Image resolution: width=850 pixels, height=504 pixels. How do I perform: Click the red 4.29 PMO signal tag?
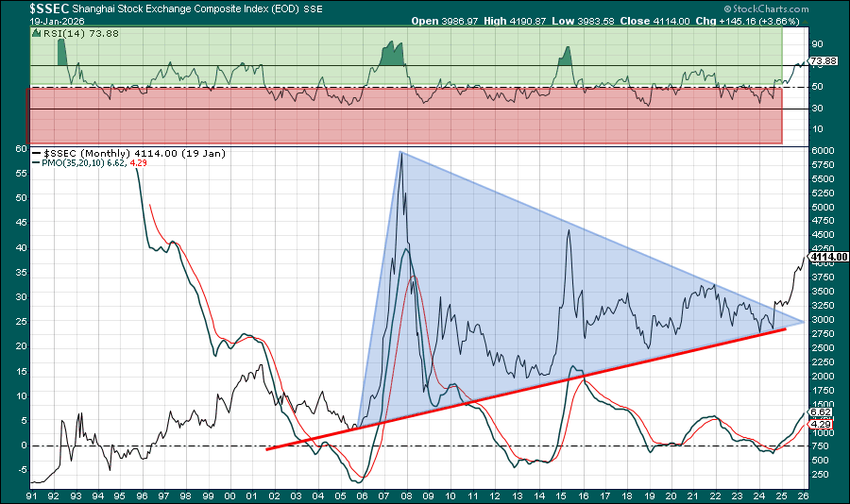820,425
